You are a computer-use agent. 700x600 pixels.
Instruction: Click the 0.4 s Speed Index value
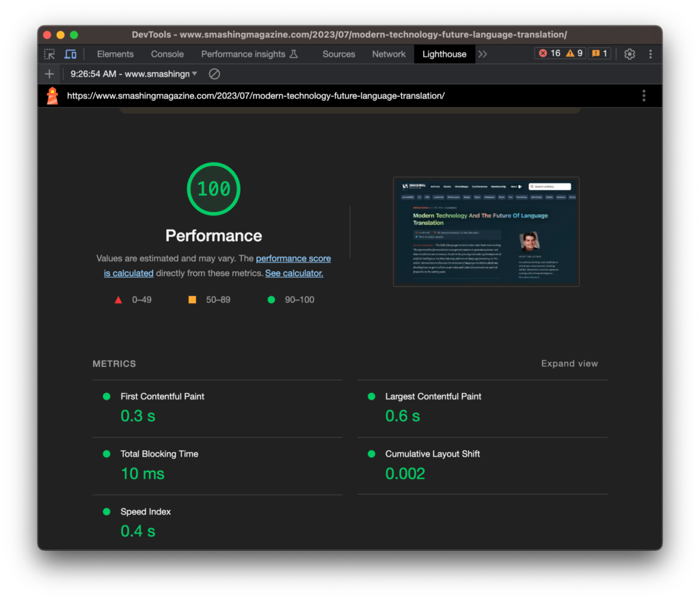(x=138, y=531)
